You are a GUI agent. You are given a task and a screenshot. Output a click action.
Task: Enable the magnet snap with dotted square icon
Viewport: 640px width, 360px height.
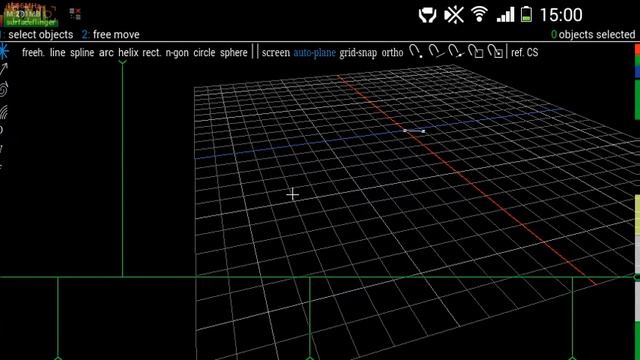click(495, 51)
